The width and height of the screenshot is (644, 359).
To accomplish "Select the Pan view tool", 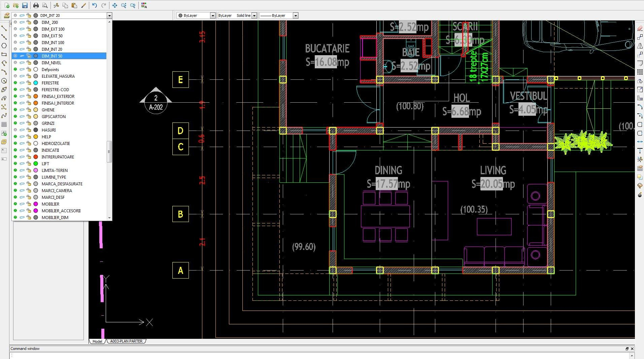I will 115,5.
